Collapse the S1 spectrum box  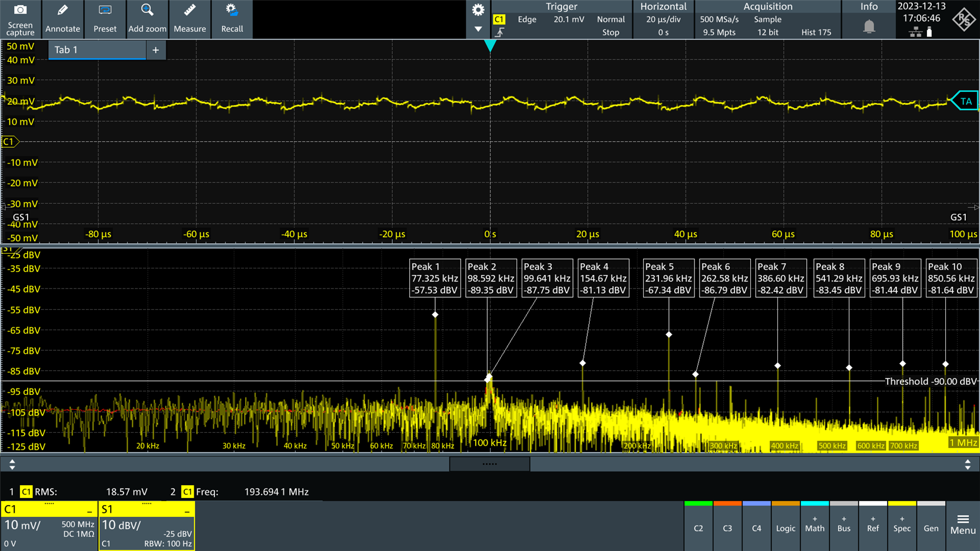pos(187,511)
